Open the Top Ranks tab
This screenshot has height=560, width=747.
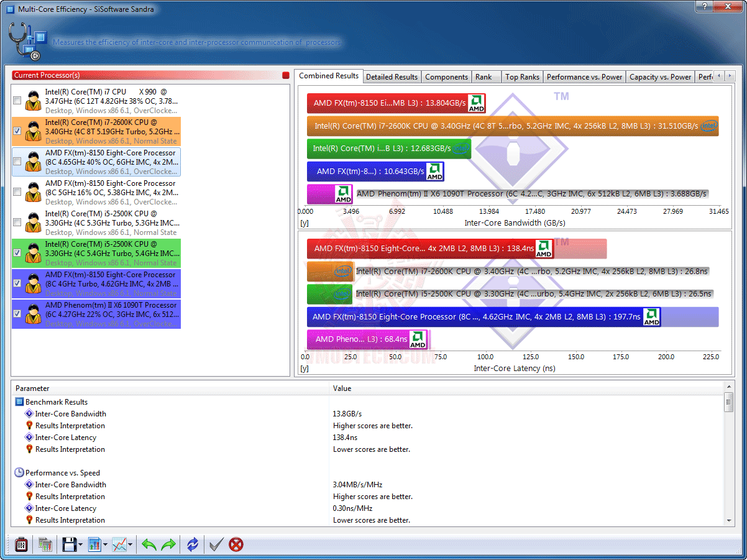(522, 77)
